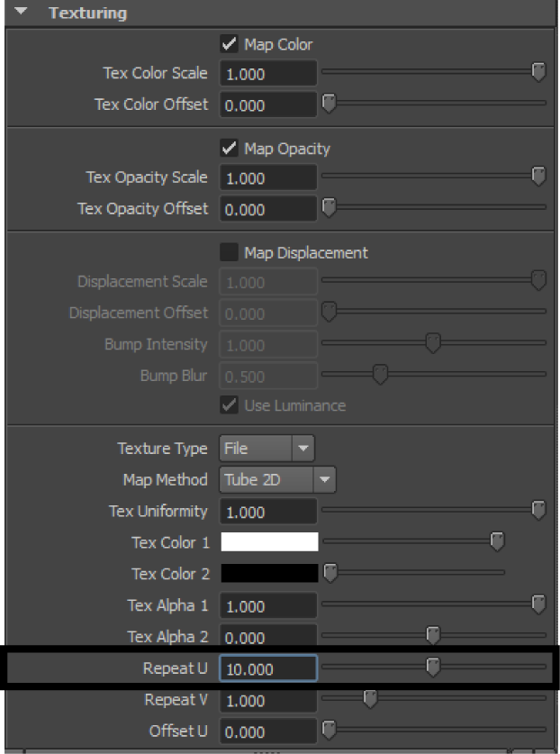Click the Offset U slider handle
The height and width of the screenshot is (754, 560).
(x=329, y=730)
